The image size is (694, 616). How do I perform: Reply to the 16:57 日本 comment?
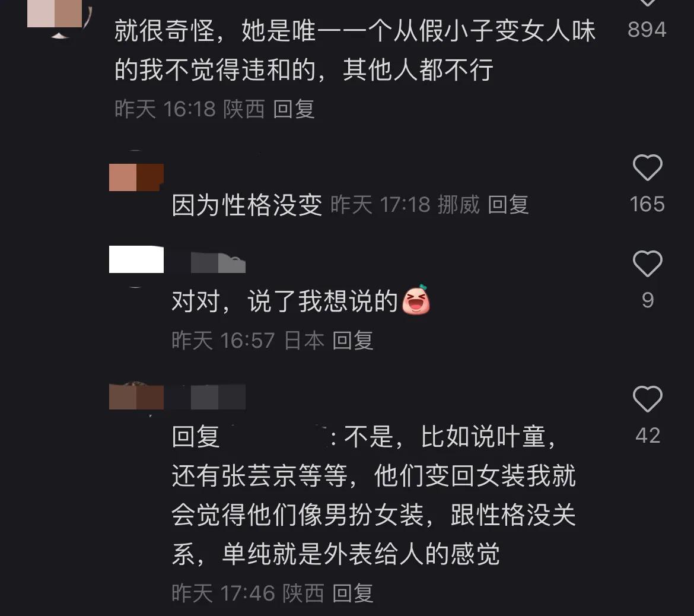click(x=353, y=341)
